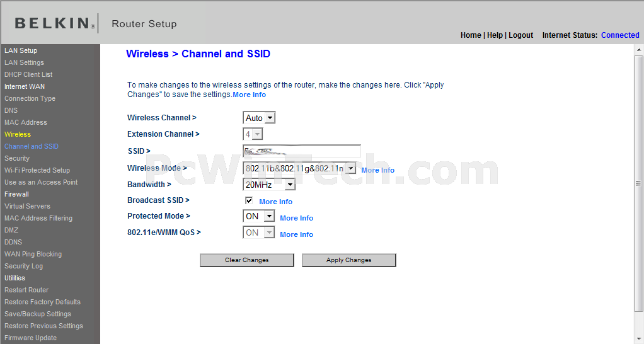Viewport: 644px width, 344px height.
Task: Click the Connected internet status link
Action: (620, 35)
